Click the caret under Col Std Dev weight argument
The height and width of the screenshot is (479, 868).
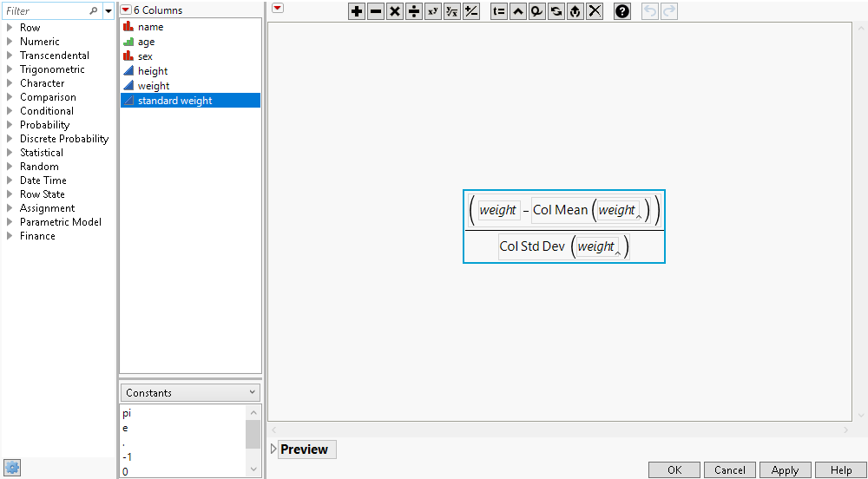pyautogui.click(x=617, y=253)
